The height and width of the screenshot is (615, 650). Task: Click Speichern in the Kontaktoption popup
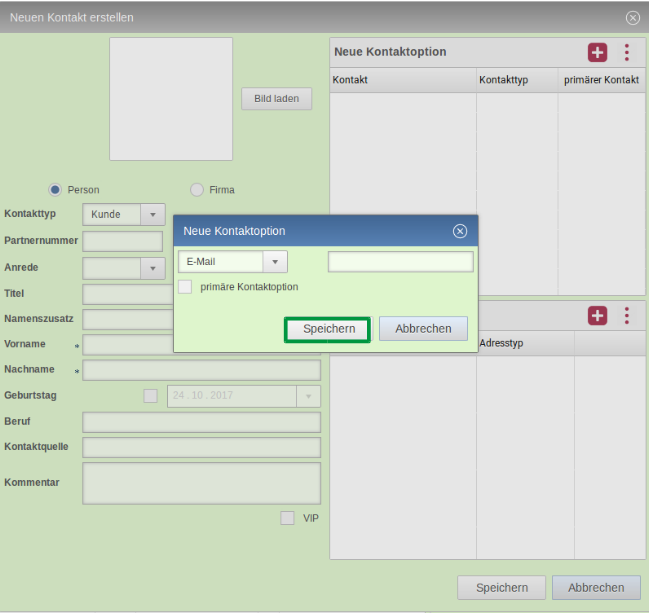(329, 329)
